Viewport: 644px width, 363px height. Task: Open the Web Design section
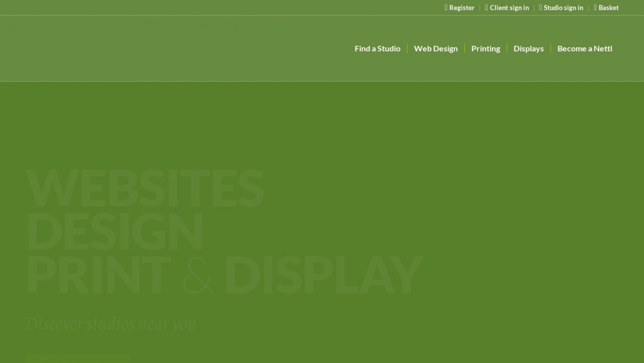tap(436, 48)
